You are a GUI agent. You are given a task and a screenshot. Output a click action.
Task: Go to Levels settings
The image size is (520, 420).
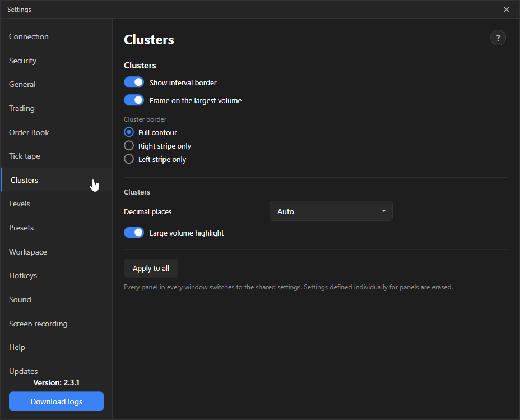pyautogui.click(x=57, y=204)
